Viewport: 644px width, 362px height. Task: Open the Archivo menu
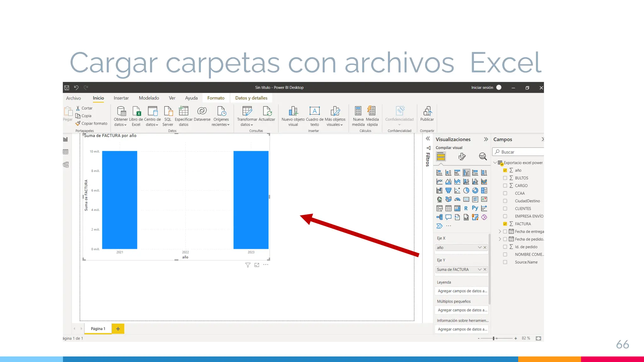point(73,98)
